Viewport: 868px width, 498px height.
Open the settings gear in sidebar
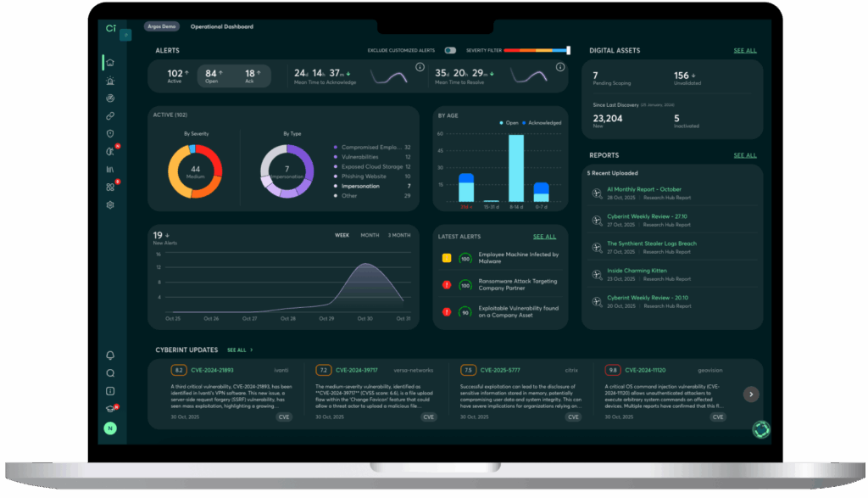coord(110,205)
